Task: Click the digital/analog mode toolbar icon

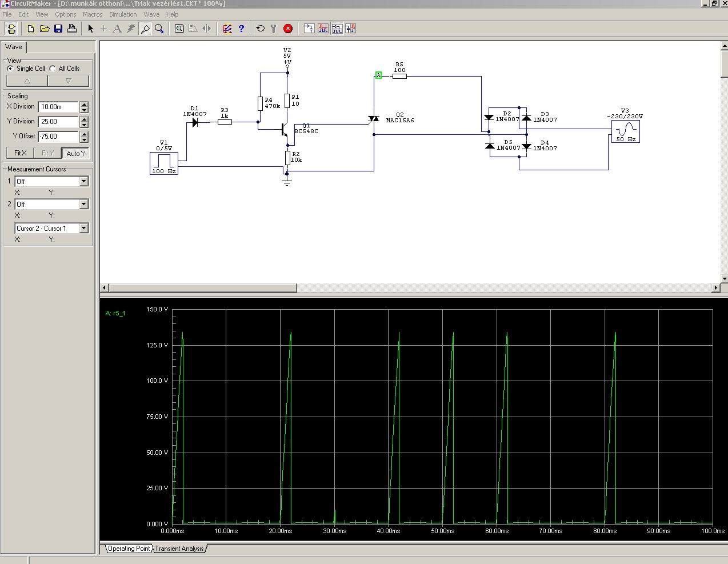Action: click(337, 29)
